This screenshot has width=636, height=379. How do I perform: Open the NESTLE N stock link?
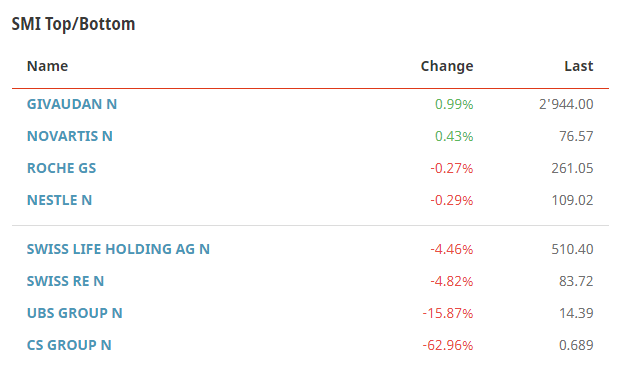point(59,200)
